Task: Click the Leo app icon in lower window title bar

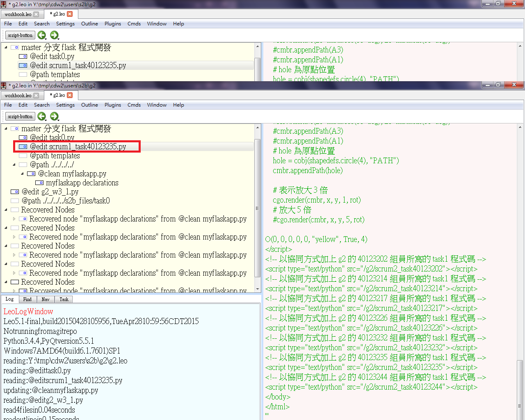Action: click(x=4, y=85)
